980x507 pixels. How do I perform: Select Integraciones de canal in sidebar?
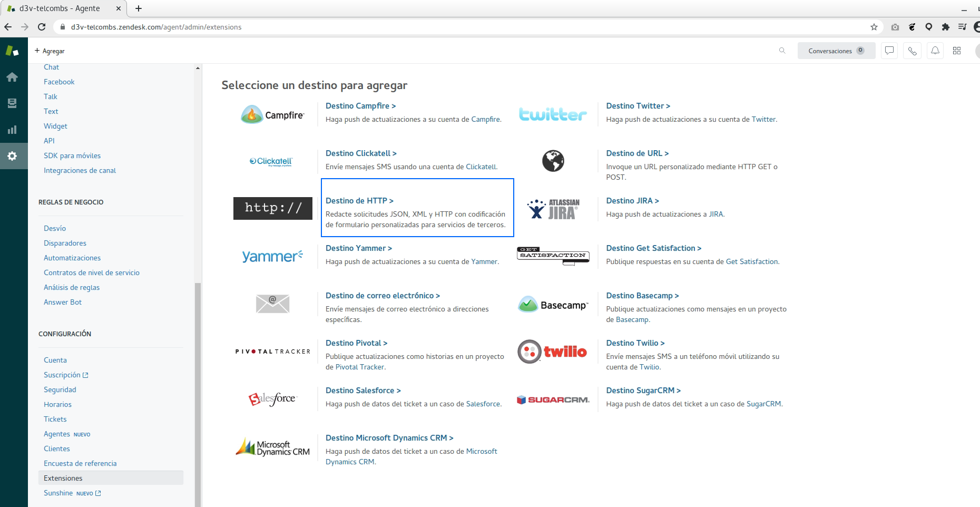[x=80, y=170]
